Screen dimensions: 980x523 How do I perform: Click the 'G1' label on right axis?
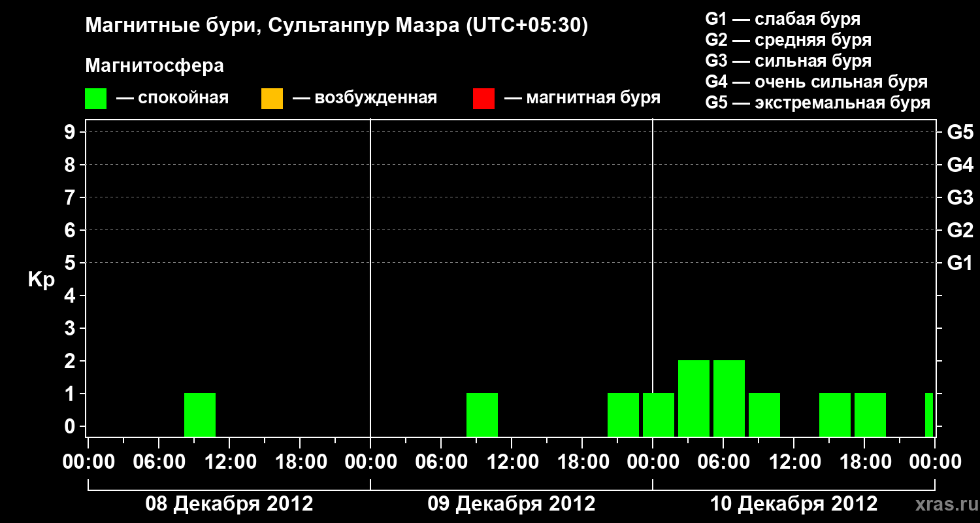point(960,263)
